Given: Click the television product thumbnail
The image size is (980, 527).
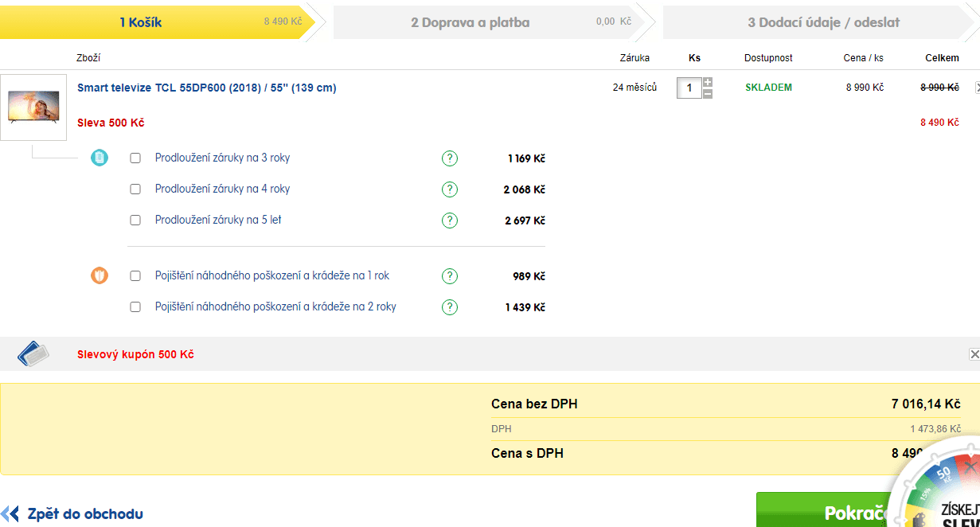Looking at the screenshot, I should pyautogui.click(x=33, y=107).
